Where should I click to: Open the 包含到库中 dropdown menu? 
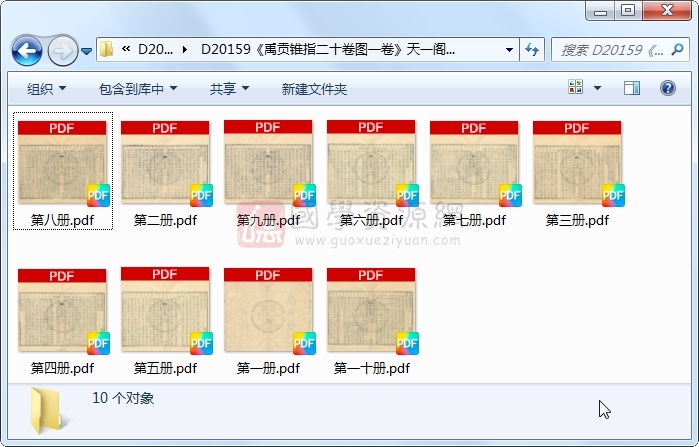[138, 89]
